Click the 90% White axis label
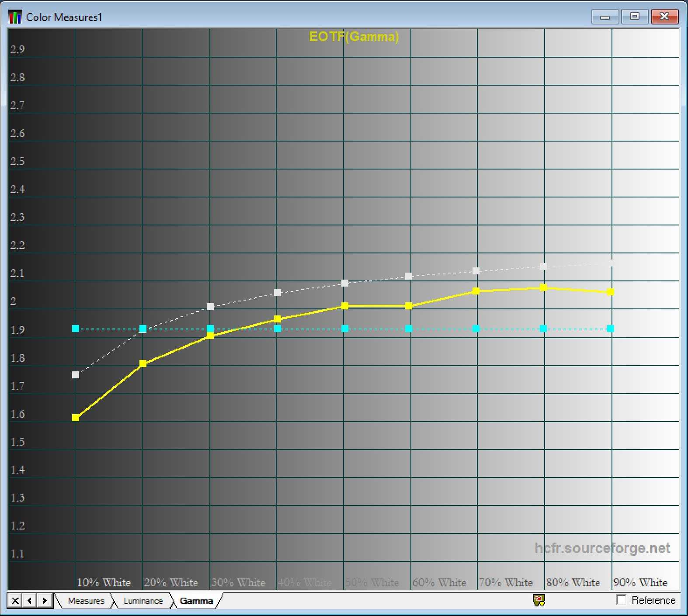 [x=640, y=582]
